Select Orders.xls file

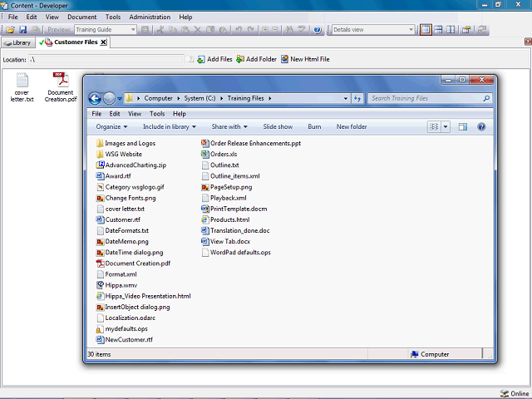coord(219,155)
